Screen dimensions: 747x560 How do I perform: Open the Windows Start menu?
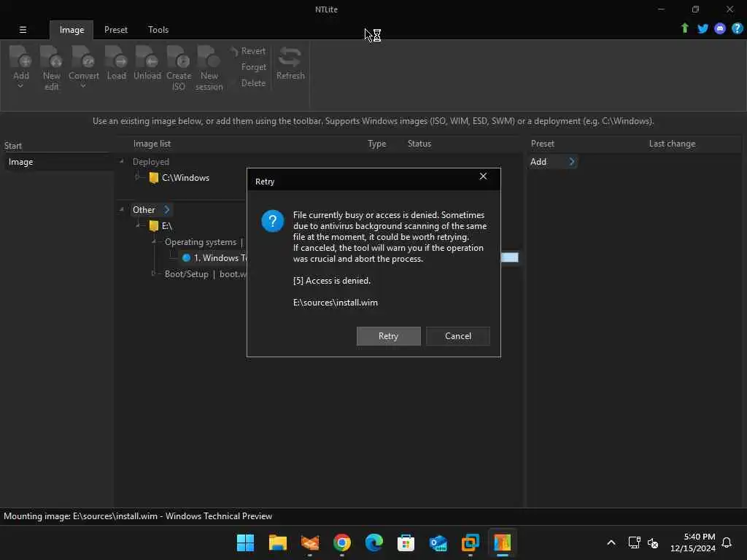pos(245,542)
